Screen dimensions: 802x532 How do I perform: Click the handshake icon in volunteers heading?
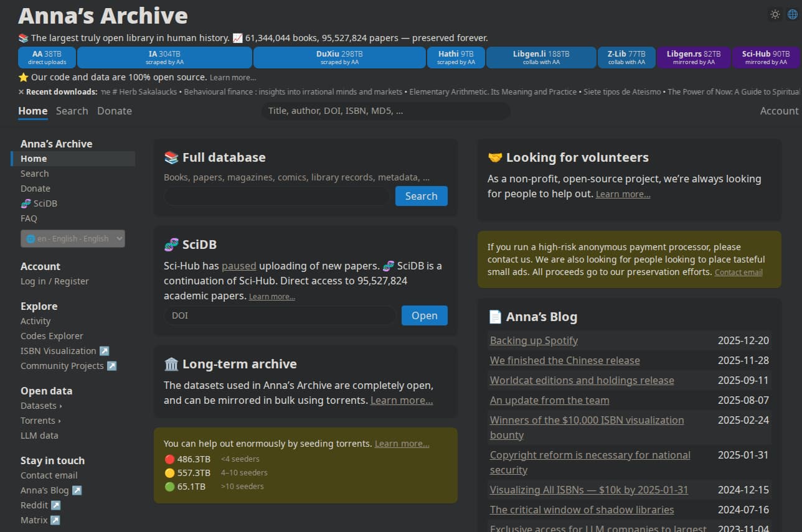click(x=495, y=157)
